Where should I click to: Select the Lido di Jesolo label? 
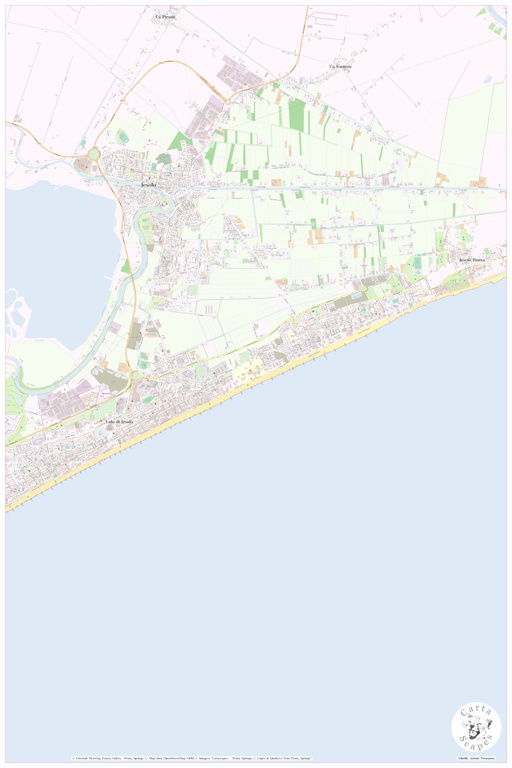[119, 421]
